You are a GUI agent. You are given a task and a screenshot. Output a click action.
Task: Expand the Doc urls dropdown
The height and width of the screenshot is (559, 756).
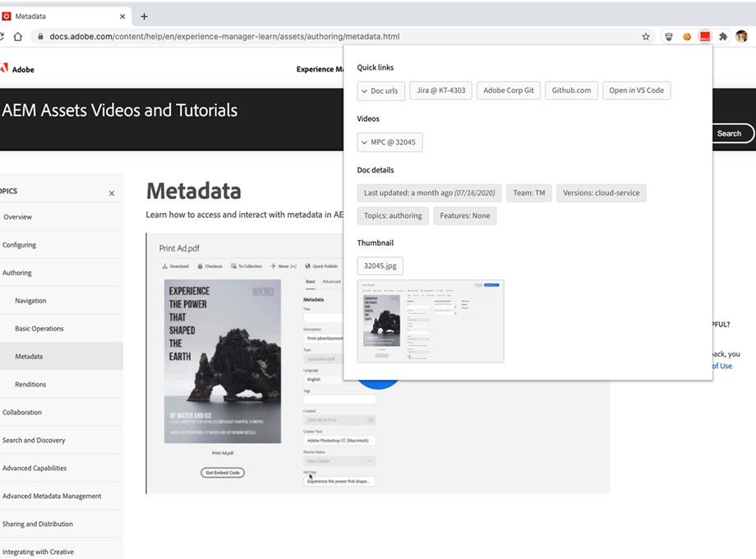point(381,90)
